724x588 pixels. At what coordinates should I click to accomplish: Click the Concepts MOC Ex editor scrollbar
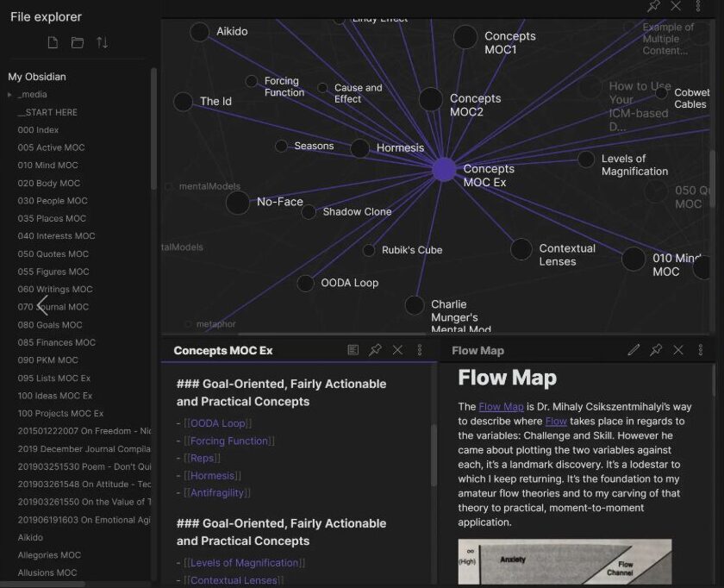pos(434,455)
